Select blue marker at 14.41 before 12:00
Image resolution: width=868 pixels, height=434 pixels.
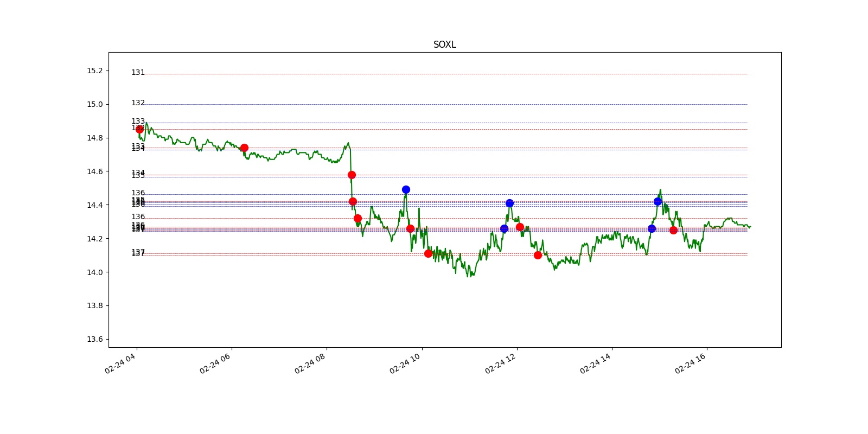(x=509, y=203)
